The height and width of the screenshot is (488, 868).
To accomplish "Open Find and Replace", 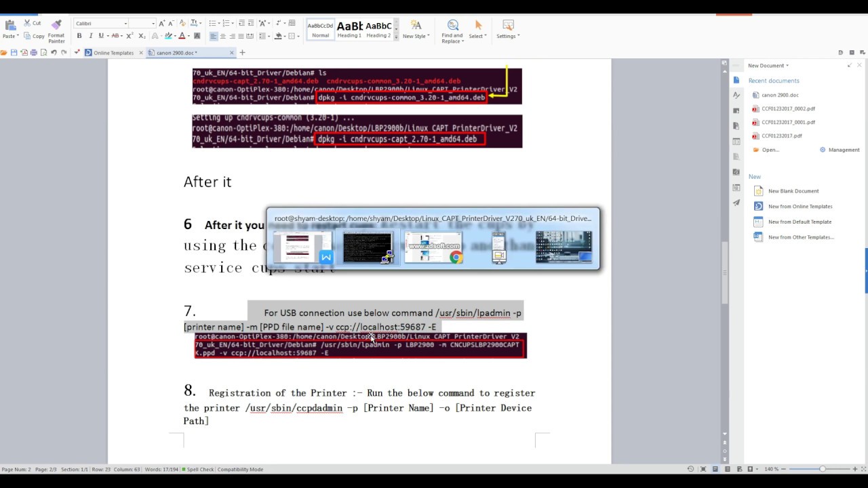I will point(452,31).
